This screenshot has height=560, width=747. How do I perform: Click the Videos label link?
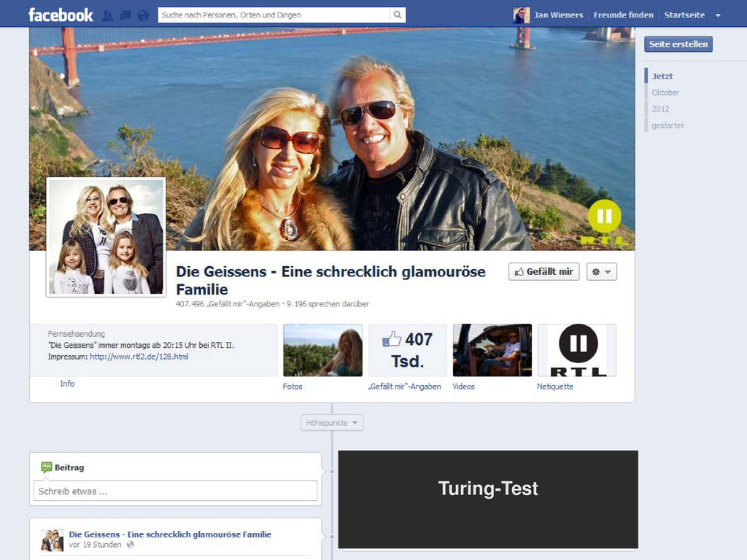[x=463, y=386]
